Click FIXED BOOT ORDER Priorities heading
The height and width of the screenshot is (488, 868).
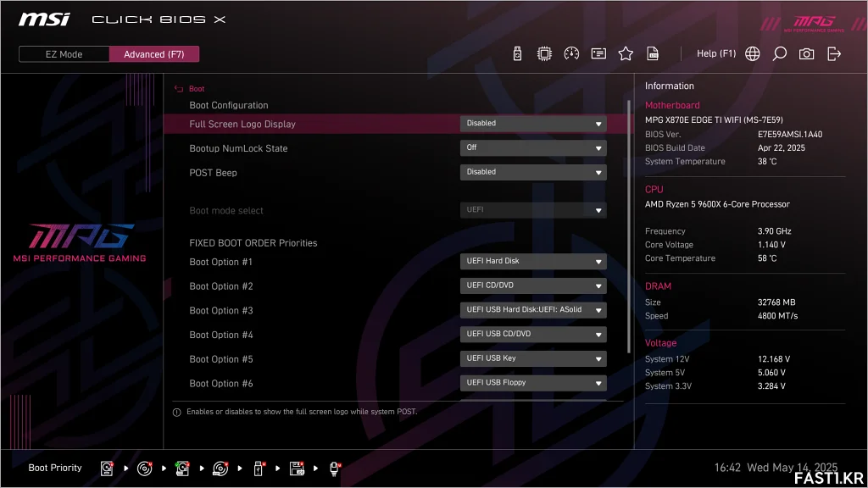click(253, 243)
